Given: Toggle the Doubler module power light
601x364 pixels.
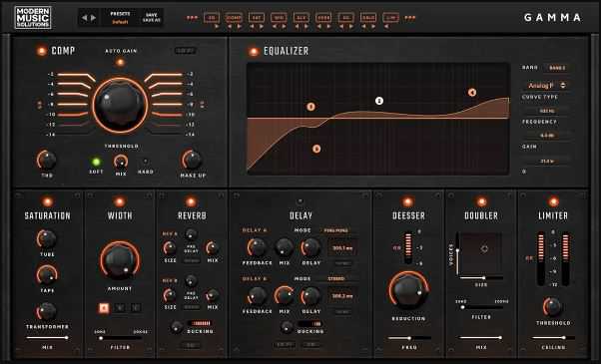Looking at the screenshot, I should 481,201.
